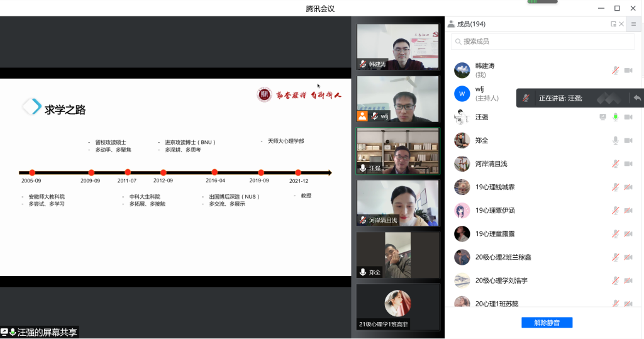The width and height of the screenshot is (644, 339).
Task: Click the 汪强的屏幕共享 label at bottom left
Action: 46,332
